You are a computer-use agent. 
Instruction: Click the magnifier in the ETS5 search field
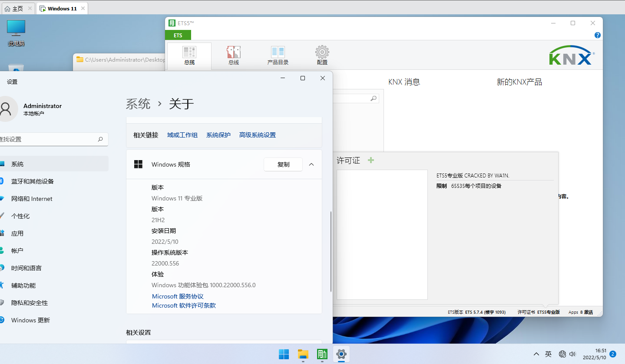click(x=374, y=98)
